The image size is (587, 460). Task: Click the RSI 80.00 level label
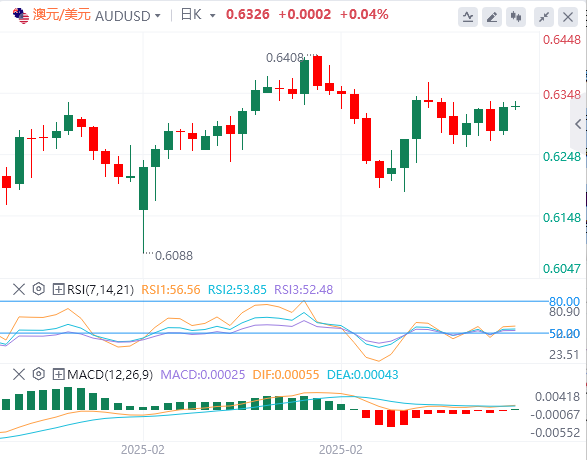(x=564, y=301)
